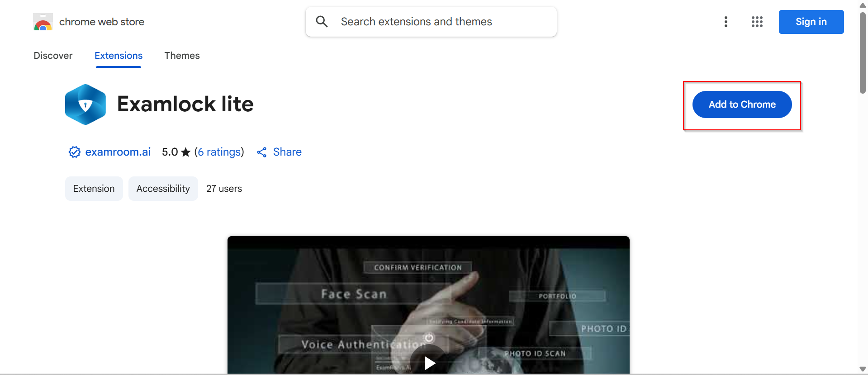Switch to the Discover tab

53,56
